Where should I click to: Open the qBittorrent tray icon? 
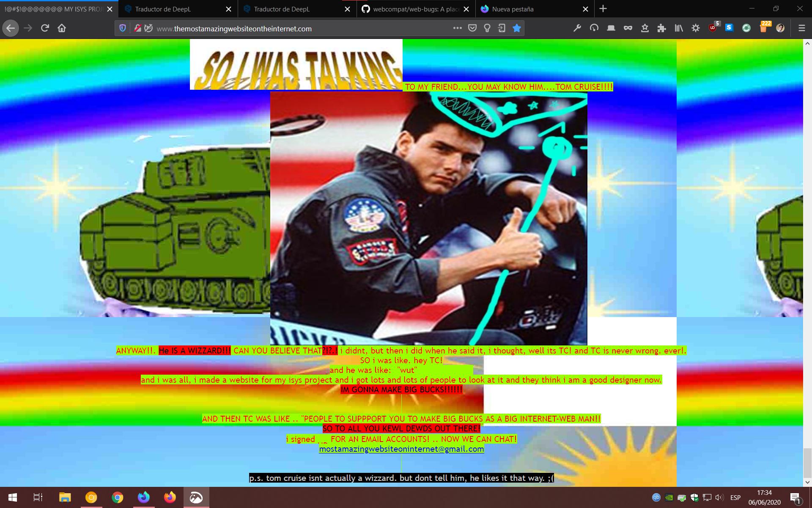click(x=656, y=497)
